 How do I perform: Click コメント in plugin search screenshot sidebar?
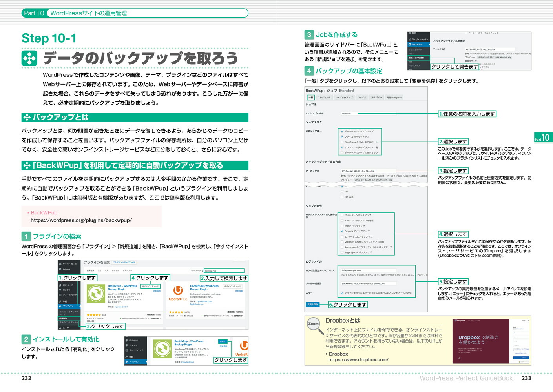click(x=65, y=290)
